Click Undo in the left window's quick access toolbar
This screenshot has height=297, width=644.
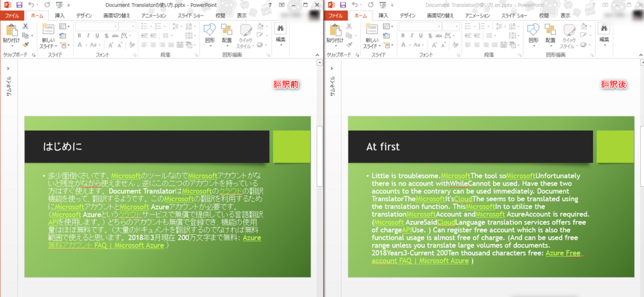(x=31, y=5)
